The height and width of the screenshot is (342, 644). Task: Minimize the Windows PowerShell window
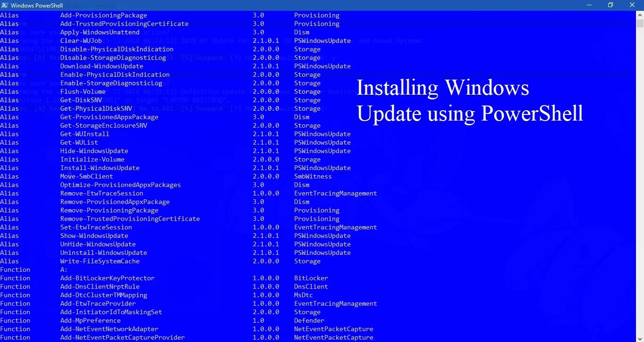pyautogui.click(x=589, y=5)
